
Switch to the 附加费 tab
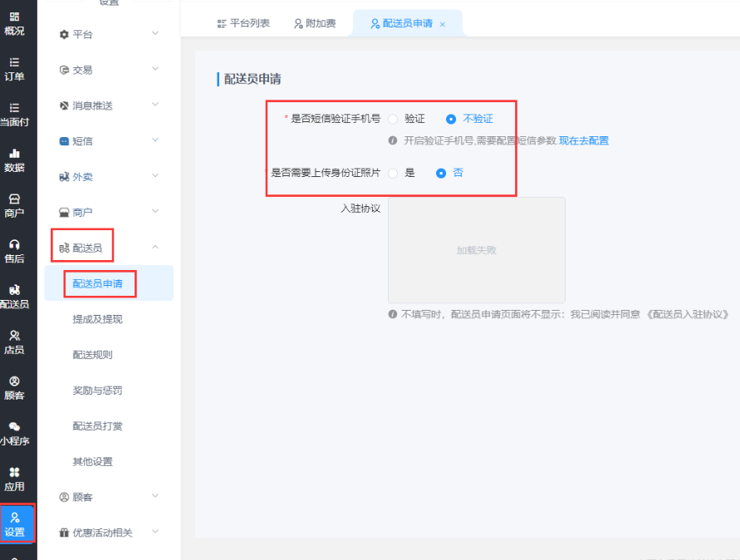point(315,23)
